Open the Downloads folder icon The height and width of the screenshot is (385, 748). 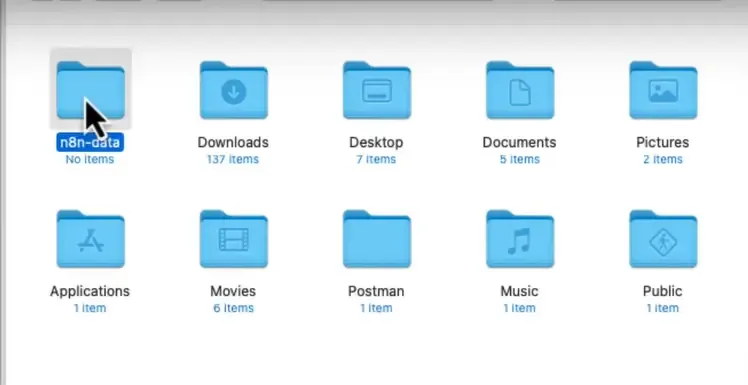pos(234,90)
